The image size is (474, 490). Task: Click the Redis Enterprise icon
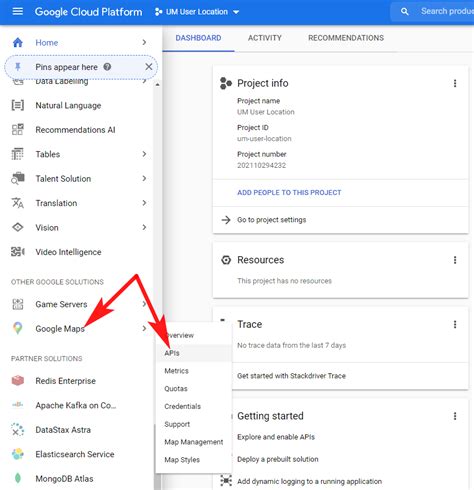pyautogui.click(x=18, y=380)
